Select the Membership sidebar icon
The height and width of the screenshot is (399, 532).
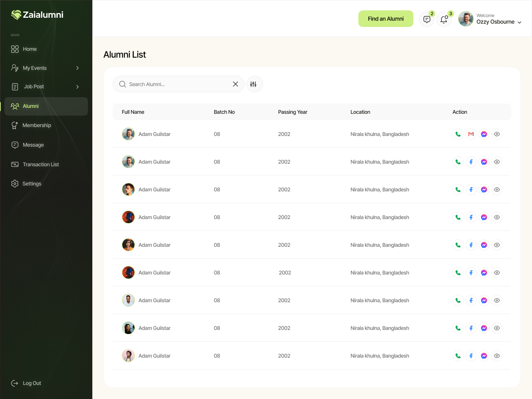[14, 125]
